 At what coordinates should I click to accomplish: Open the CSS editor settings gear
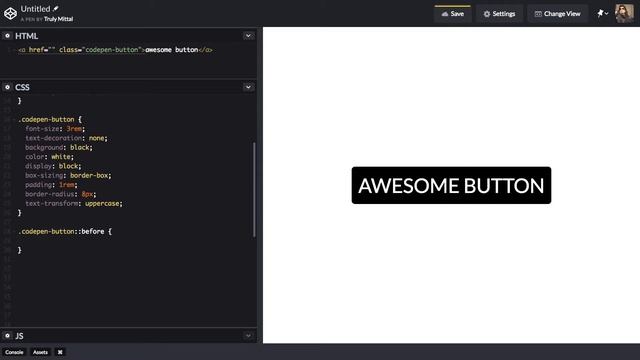pyautogui.click(x=7, y=87)
